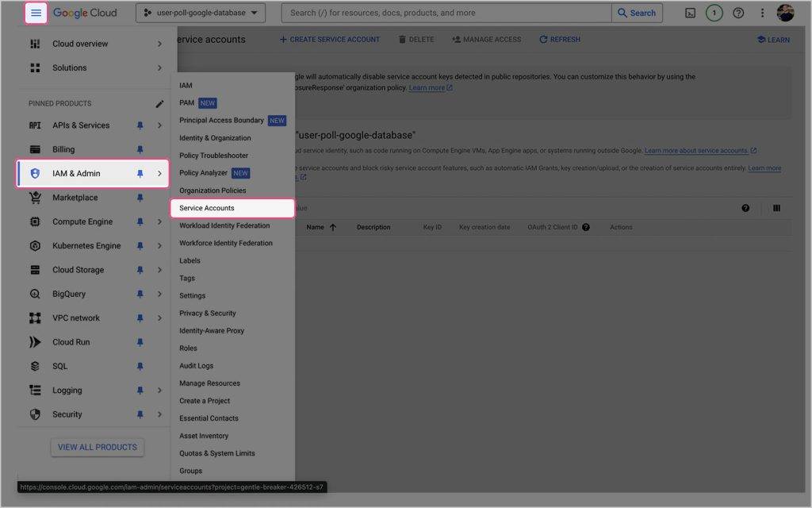812x508 pixels.
Task: Click the Billing card icon
Action: tap(35, 149)
